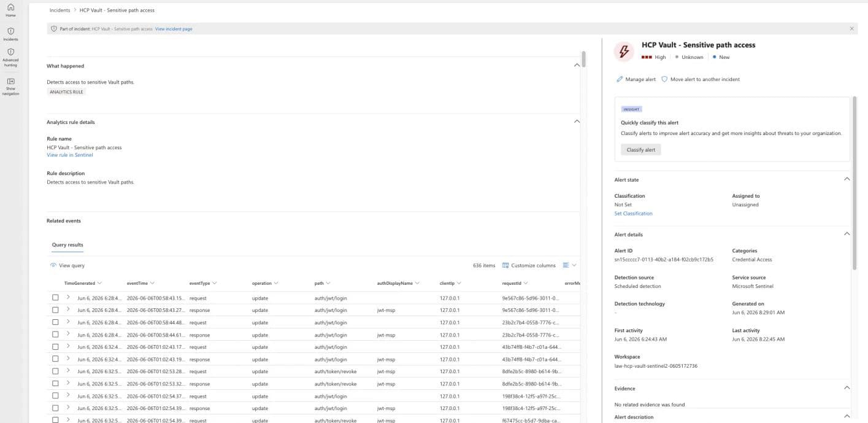
Task: Click Move alert to another incident
Action: click(701, 79)
